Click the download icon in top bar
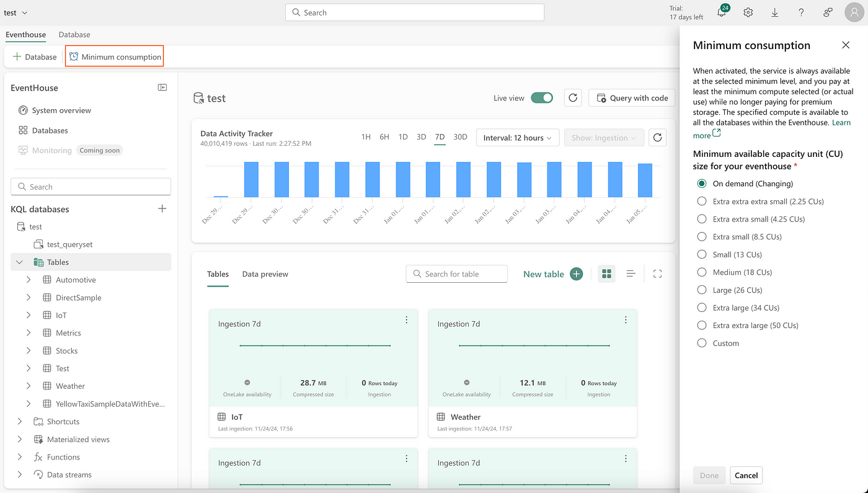Screen dimensions: 868x493 (775, 12)
